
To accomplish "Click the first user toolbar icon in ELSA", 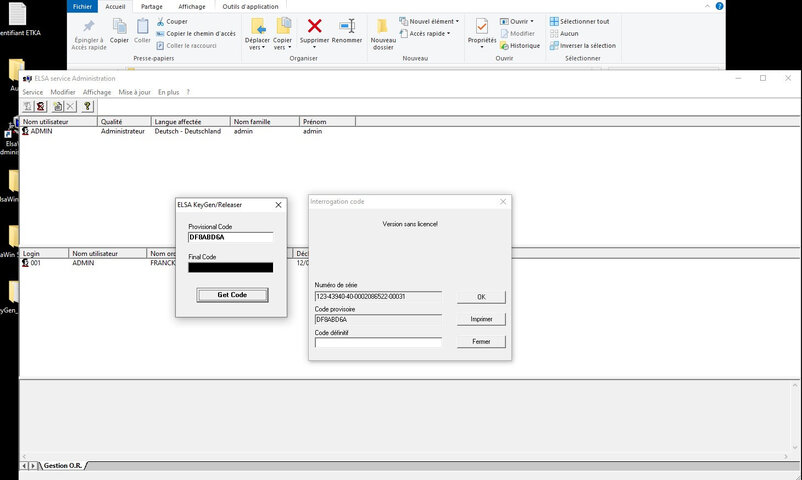I will (x=28, y=106).
